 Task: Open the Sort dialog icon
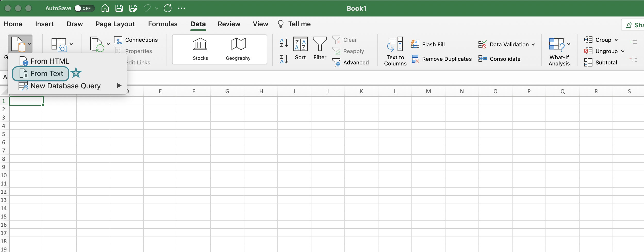[x=300, y=44]
